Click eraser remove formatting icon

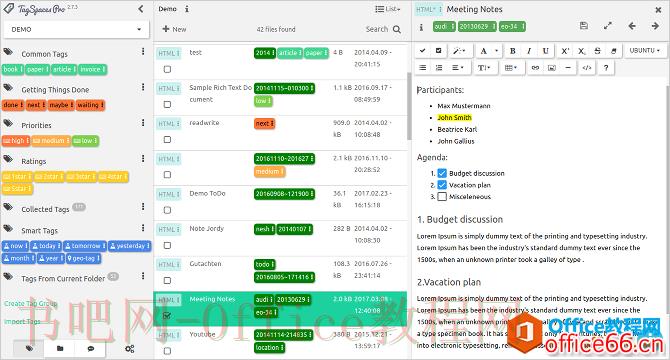point(614,51)
